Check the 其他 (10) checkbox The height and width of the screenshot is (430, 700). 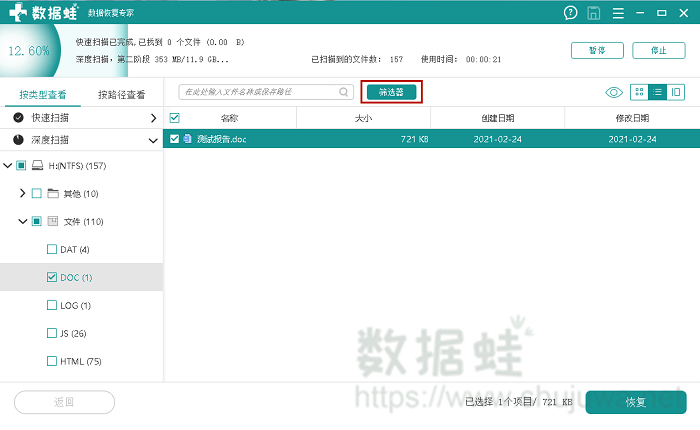37,193
